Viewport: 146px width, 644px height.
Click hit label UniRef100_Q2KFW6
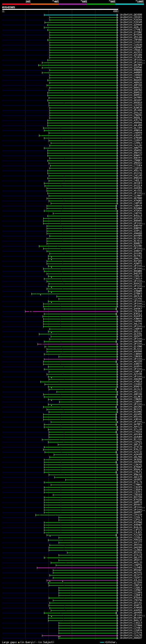pyautogui.click(x=131, y=67)
